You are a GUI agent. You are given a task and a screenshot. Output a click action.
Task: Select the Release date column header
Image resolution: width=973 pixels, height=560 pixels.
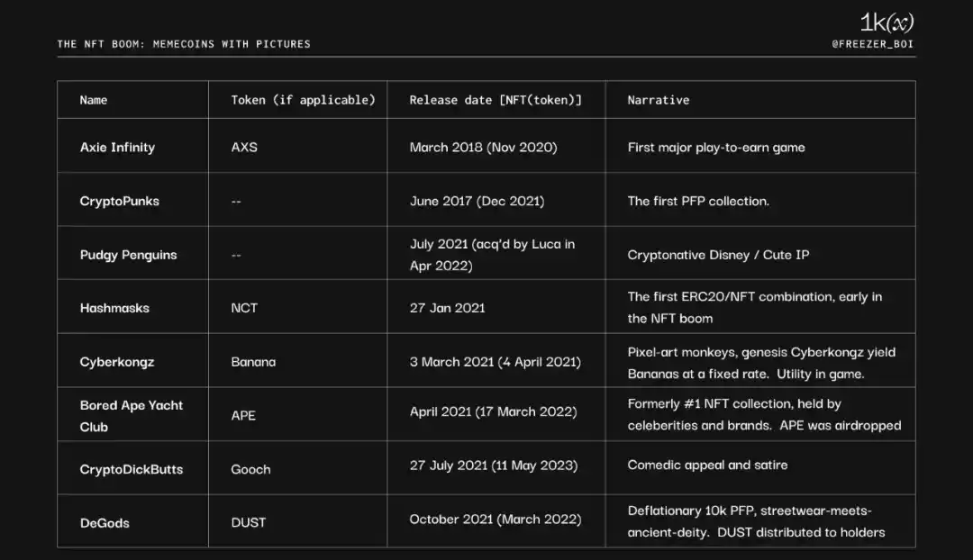tap(496, 100)
